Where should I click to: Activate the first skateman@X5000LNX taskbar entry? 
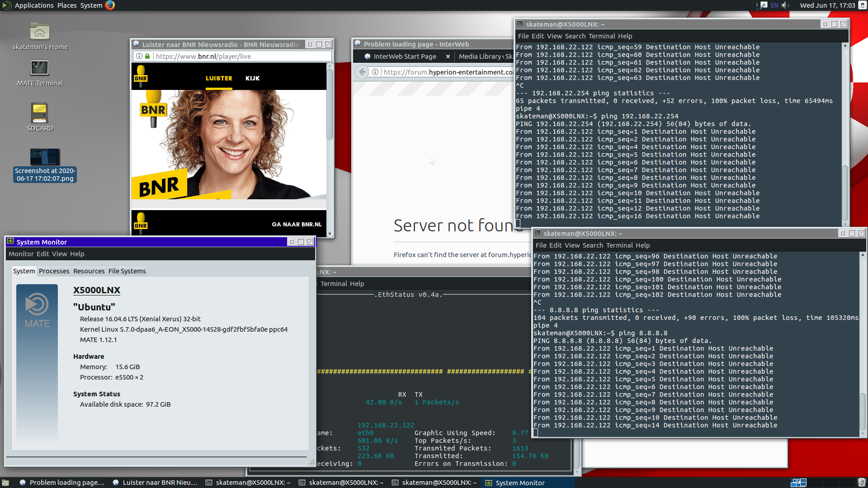[248, 483]
